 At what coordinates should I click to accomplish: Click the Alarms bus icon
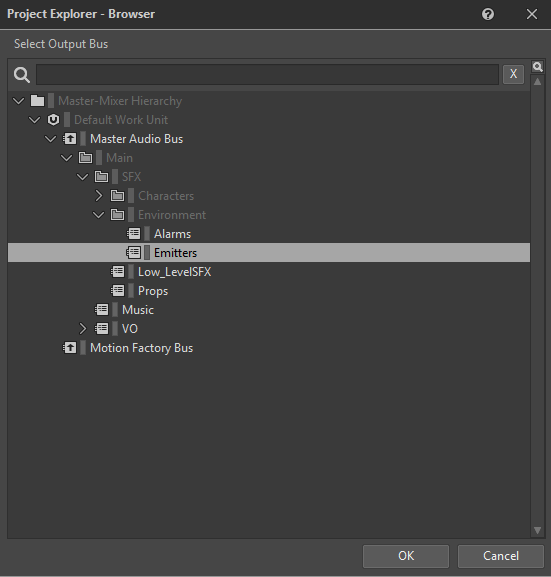pos(133,234)
